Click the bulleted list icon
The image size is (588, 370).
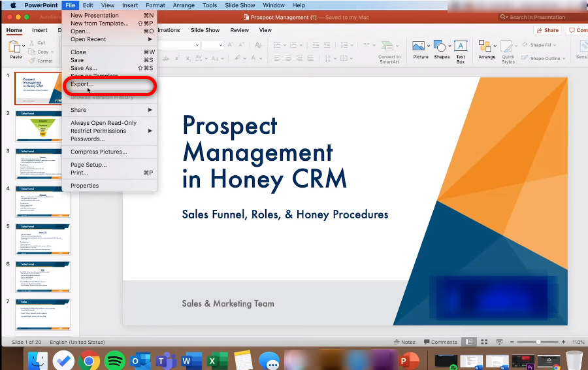(277, 45)
